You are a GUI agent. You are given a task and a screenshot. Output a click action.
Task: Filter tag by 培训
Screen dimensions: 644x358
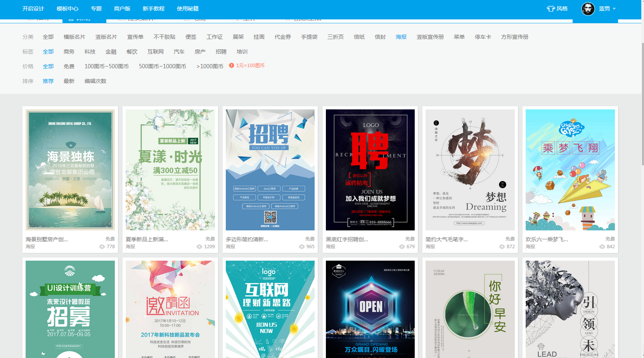(x=242, y=52)
